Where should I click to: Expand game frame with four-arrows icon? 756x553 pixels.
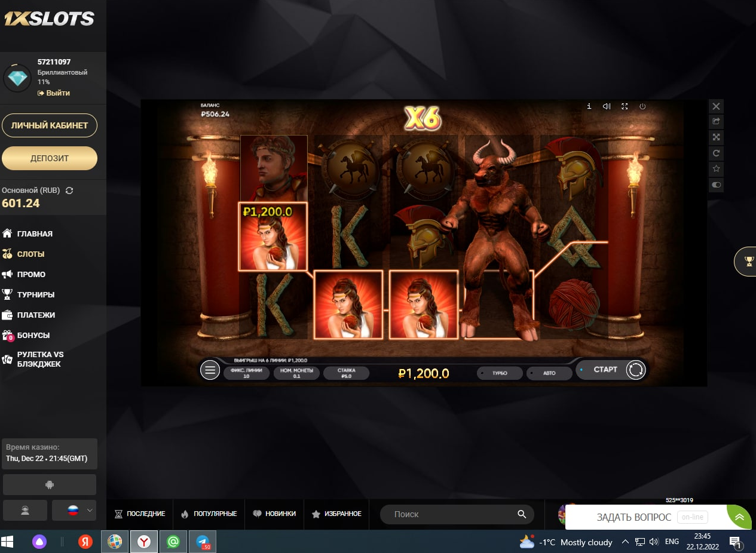tap(717, 137)
